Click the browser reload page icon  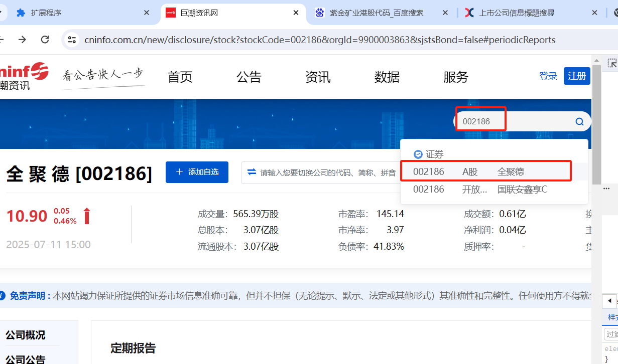point(45,40)
